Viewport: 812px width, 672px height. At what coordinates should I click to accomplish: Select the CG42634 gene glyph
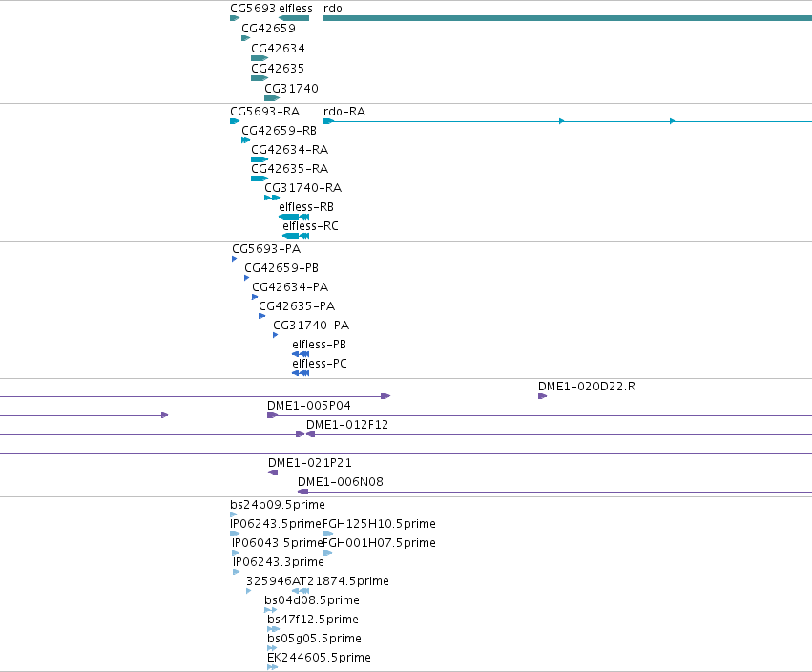(260, 58)
